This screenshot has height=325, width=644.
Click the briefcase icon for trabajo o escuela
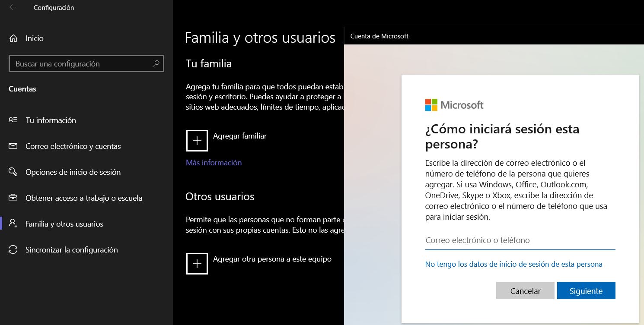coord(13,198)
